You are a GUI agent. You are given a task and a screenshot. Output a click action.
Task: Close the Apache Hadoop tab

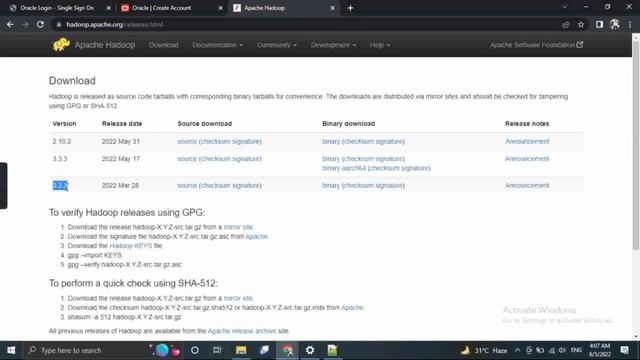333,8
